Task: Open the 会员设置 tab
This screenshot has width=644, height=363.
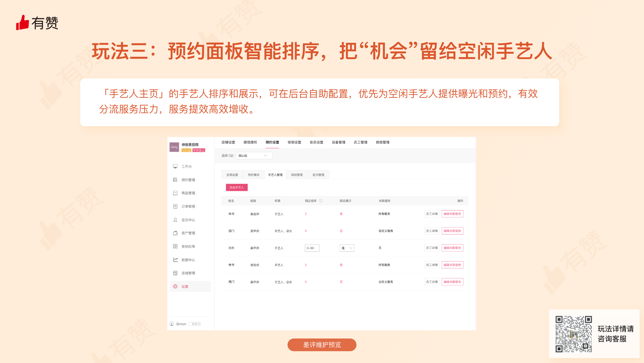Action: 316,142
